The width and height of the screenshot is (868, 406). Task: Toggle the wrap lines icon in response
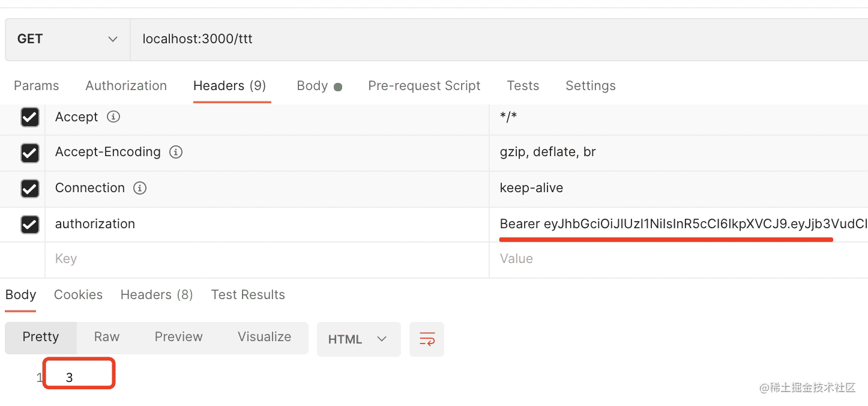coord(427,339)
